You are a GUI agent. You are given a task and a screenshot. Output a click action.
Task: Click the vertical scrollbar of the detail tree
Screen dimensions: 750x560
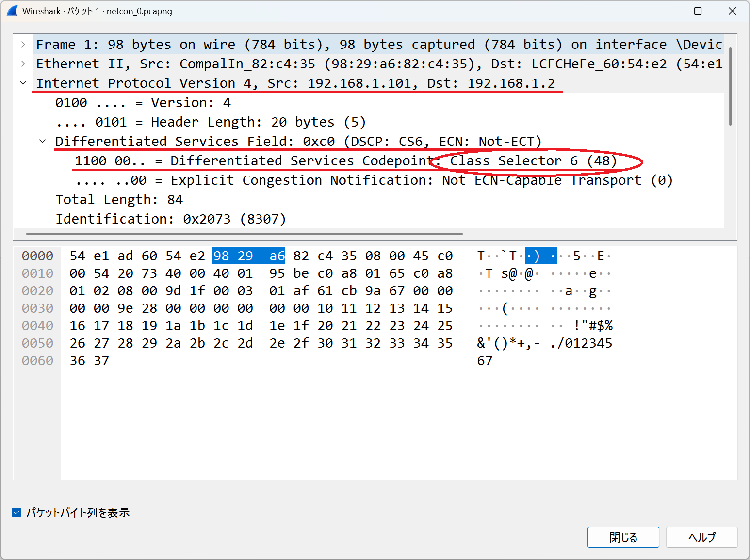tap(730, 86)
